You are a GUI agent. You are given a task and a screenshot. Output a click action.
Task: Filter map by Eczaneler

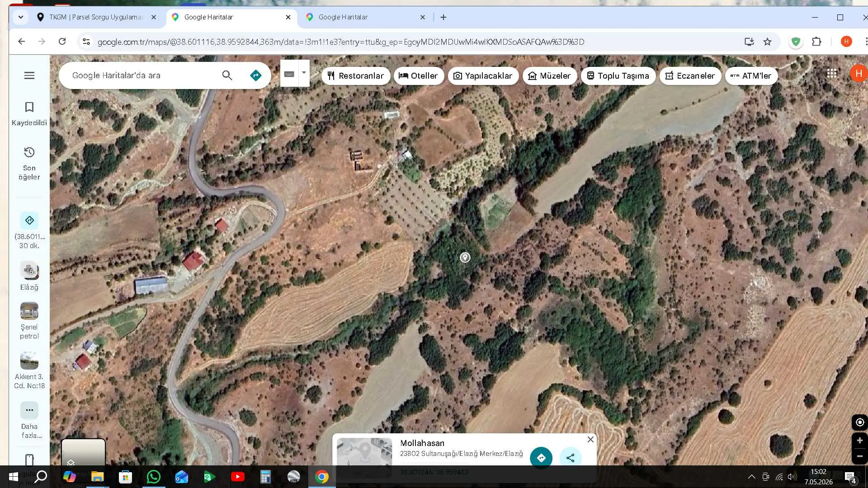pyautogui.click(x=690, y=75)
